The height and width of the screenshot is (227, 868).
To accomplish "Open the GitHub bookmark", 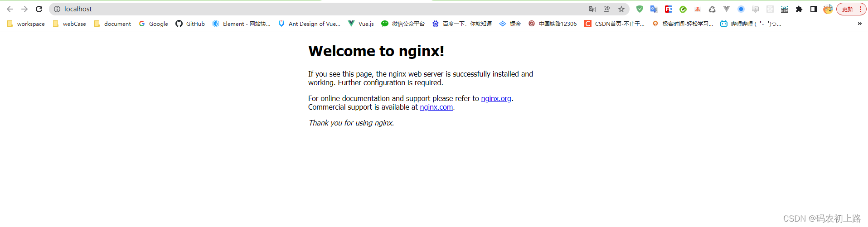I will pos(190,24).
